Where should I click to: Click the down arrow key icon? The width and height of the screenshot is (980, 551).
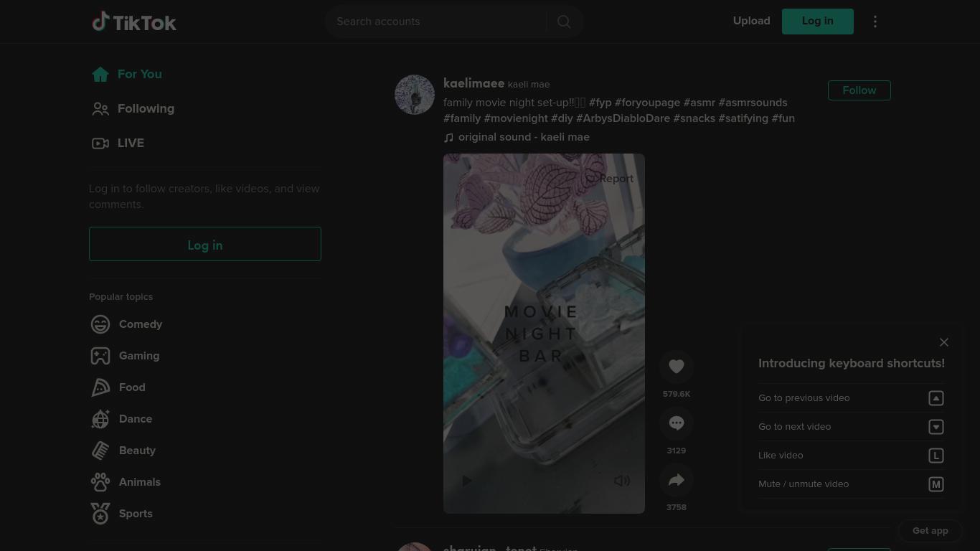pos(936,427)
